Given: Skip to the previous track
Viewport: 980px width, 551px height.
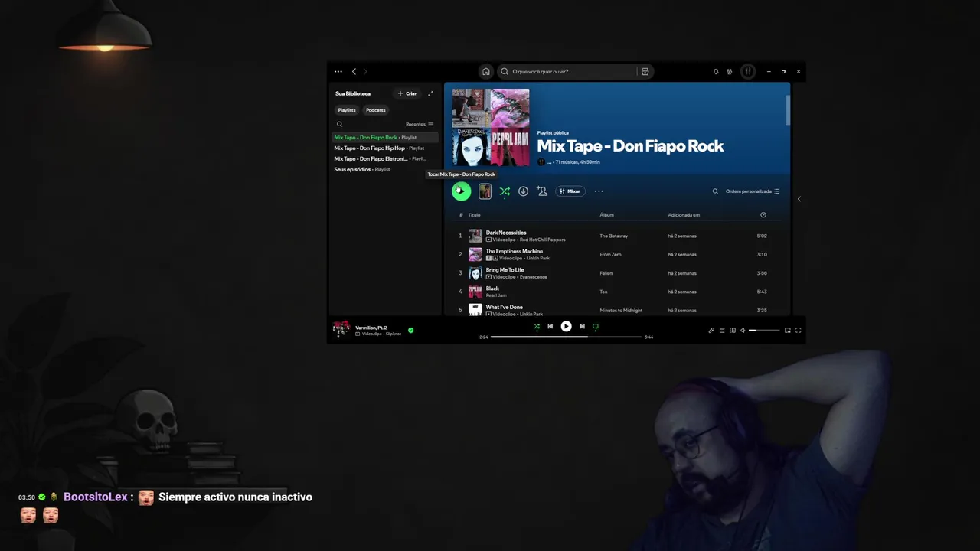Looking at the screenshot, I should pyautogui.click(x=550, y=326).
